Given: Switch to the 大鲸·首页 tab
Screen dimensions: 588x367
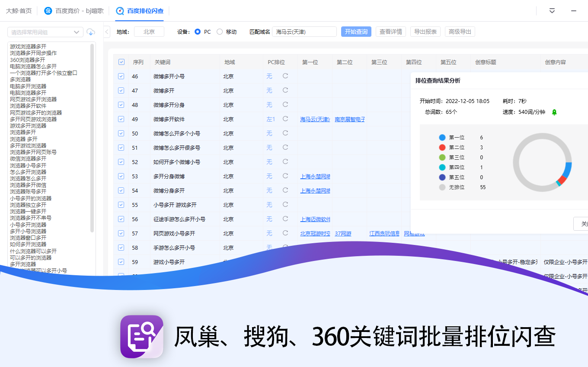Looking at the screenshot, I should click(19, 11).
